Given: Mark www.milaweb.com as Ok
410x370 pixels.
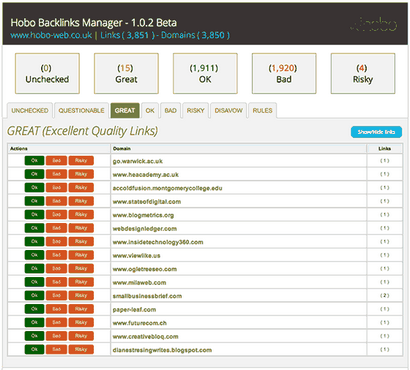Looking at the screenshot, I should coord(34,282).
